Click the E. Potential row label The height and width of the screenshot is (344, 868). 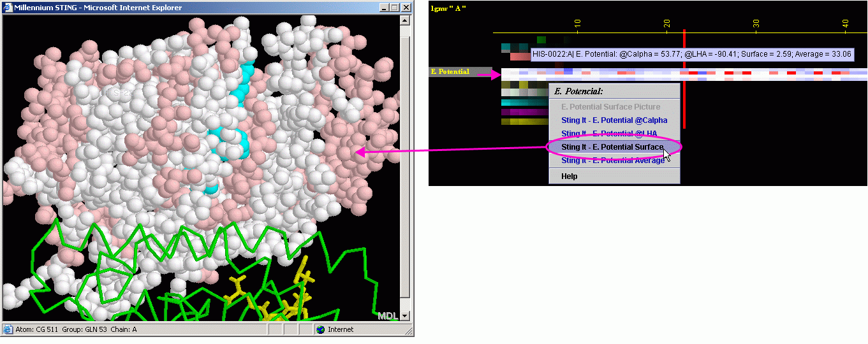[x=460, y=71]
